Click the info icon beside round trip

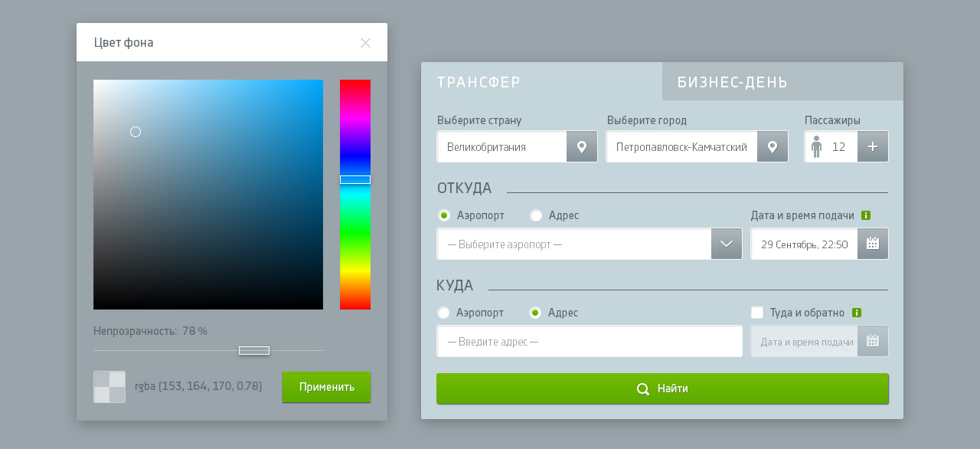pyautogui.click(x=857, y=313)
